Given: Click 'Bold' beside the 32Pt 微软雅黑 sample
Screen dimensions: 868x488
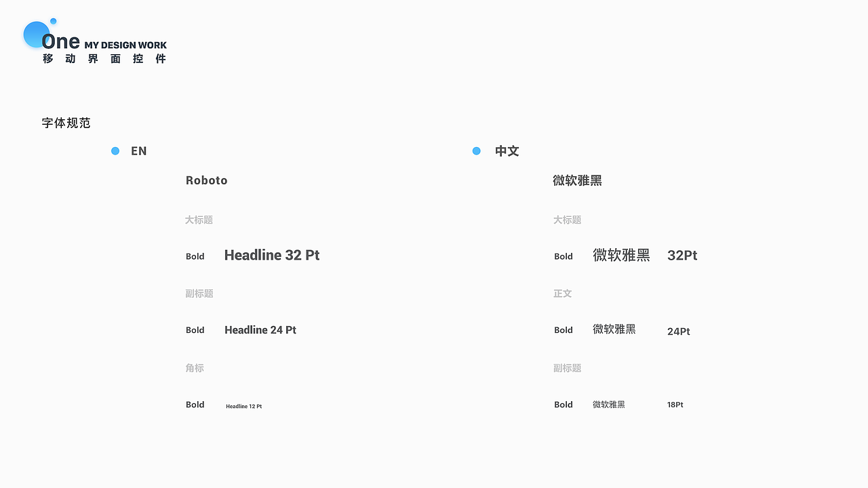Looking at the screenshot, I should click(564, 256).
